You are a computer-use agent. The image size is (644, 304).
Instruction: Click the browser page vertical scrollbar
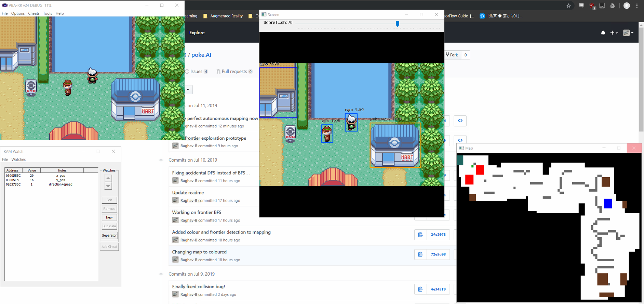coord(641,79)
